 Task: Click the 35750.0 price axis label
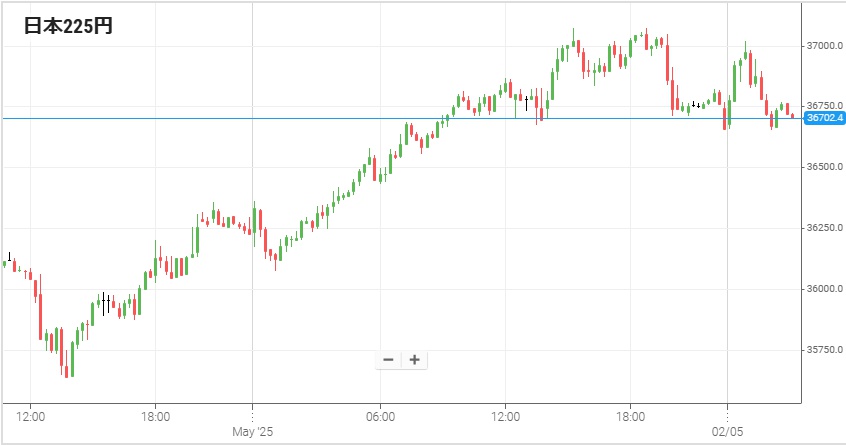click(x=824, y=350)
